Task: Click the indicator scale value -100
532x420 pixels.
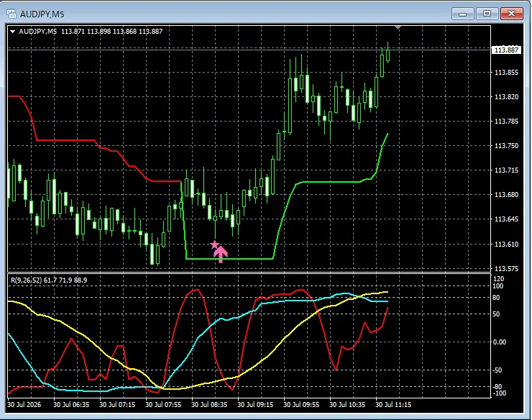Action: click(498, 393)
